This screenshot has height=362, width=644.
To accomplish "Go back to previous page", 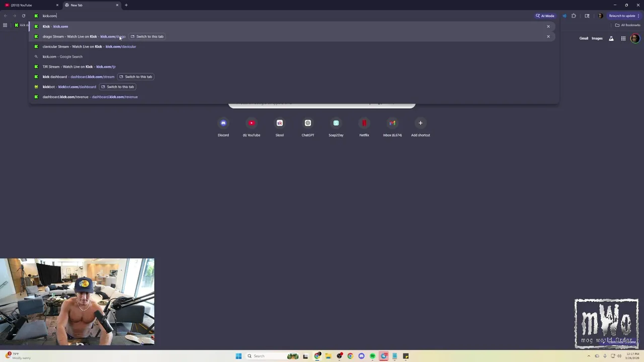I will pyautogui.click(x=6, y=16).
